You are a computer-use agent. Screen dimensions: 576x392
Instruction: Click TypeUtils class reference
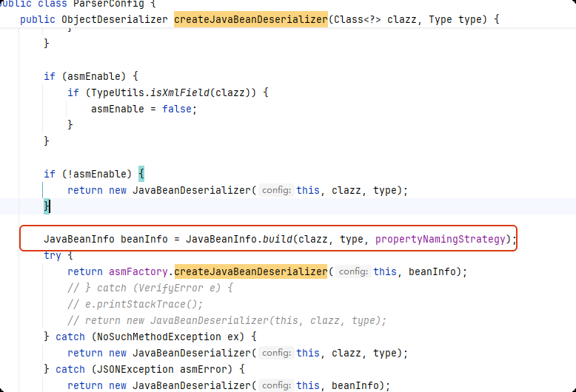click(x=118, y=92)
